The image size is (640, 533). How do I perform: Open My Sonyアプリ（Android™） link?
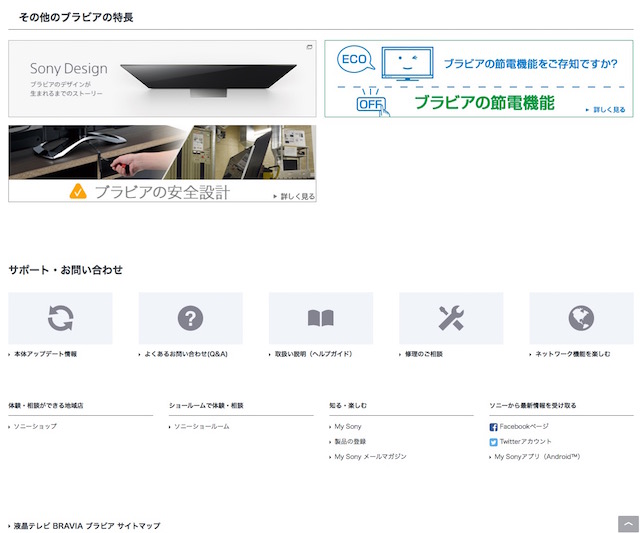click(x=537, y=456)
